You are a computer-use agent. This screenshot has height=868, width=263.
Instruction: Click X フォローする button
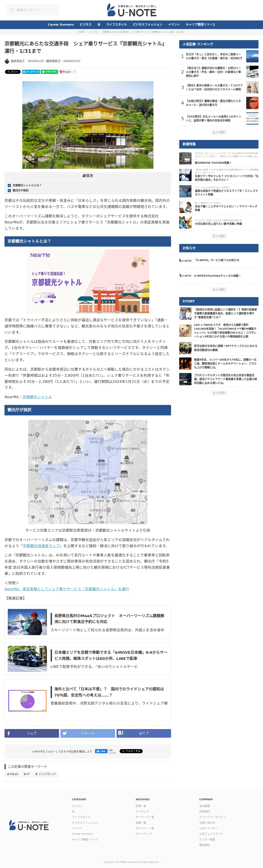(131, 751)
